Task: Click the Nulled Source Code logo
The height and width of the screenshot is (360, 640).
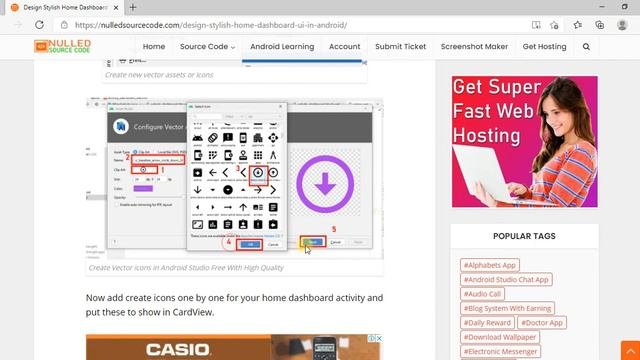Action: [x=62, y=46]
